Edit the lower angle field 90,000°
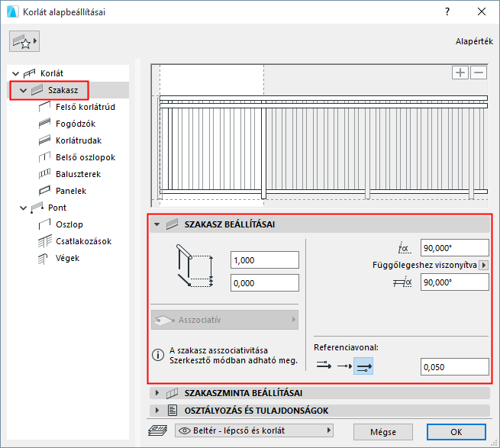This screenshot has height=448, width=500. tap(455, 282)
